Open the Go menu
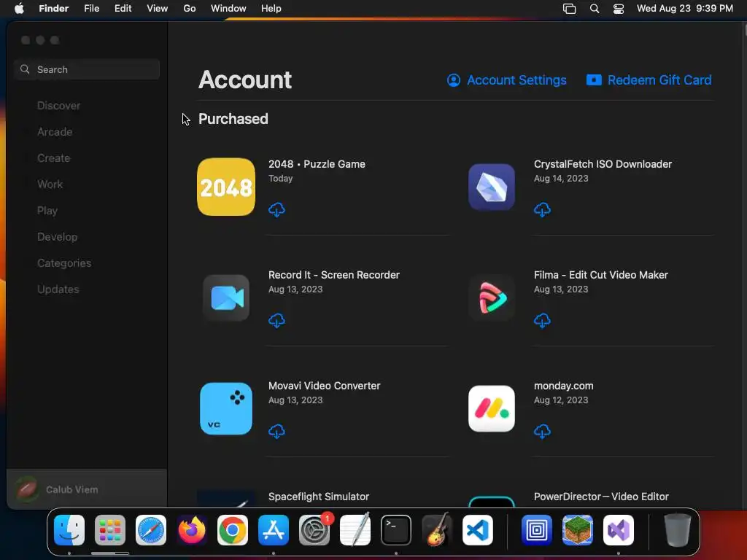Screen dimensions: 747x560 coord(190,8)
